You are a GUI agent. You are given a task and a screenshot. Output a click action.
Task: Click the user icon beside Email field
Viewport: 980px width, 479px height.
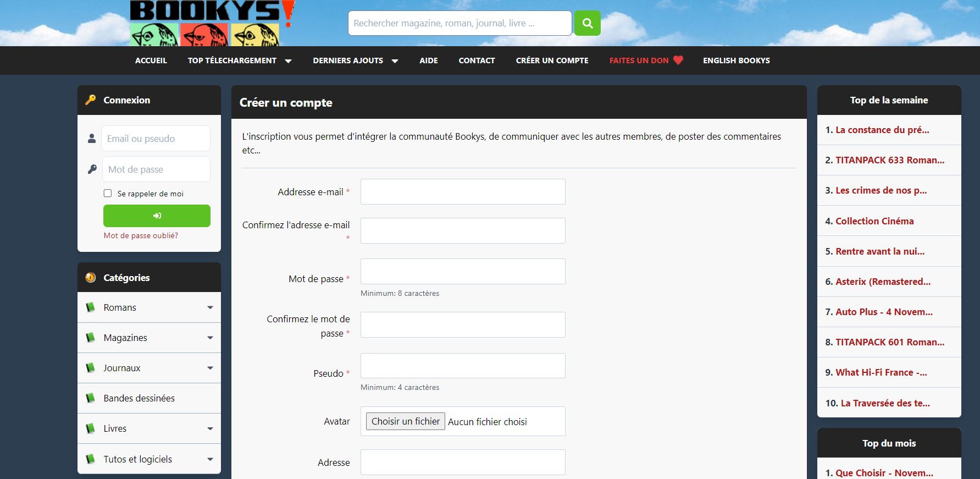pos(92,139)
